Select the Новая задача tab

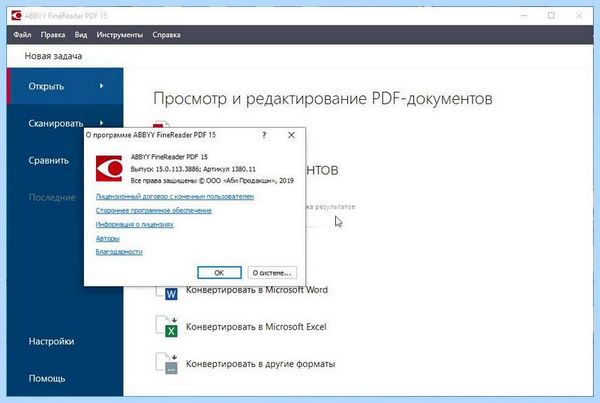[53, 56]
